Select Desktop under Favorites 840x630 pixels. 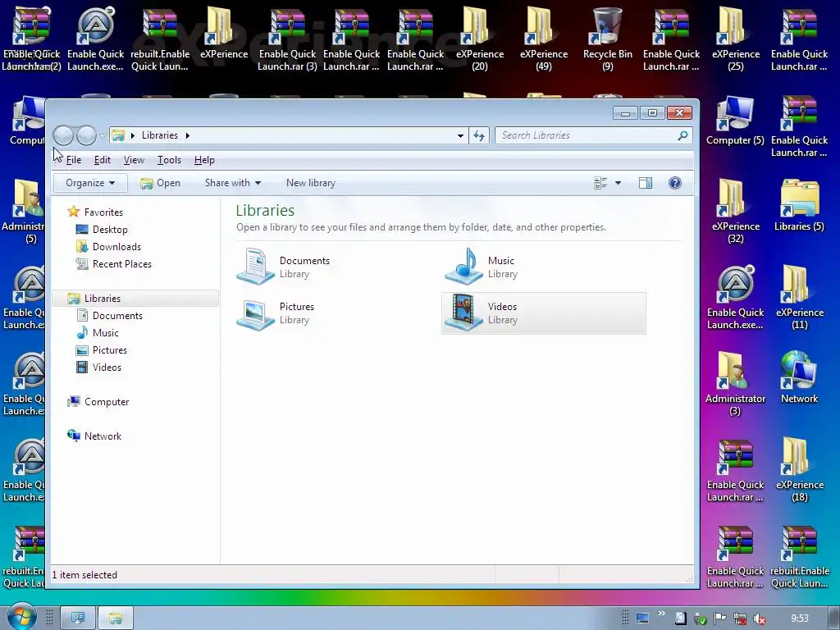coord(110,230)
